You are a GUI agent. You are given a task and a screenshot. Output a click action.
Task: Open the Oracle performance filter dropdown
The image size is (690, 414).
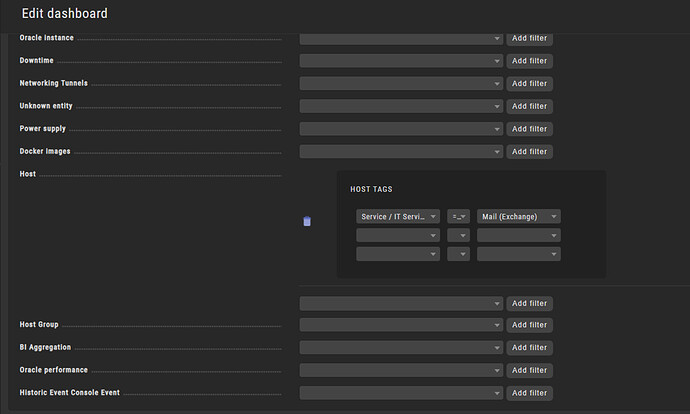point(401,370)
